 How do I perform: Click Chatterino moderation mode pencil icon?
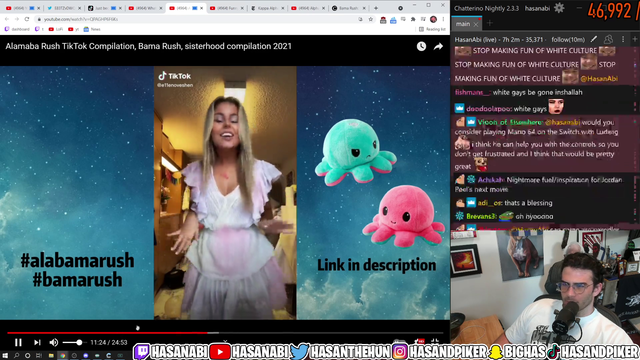point(594,39)
